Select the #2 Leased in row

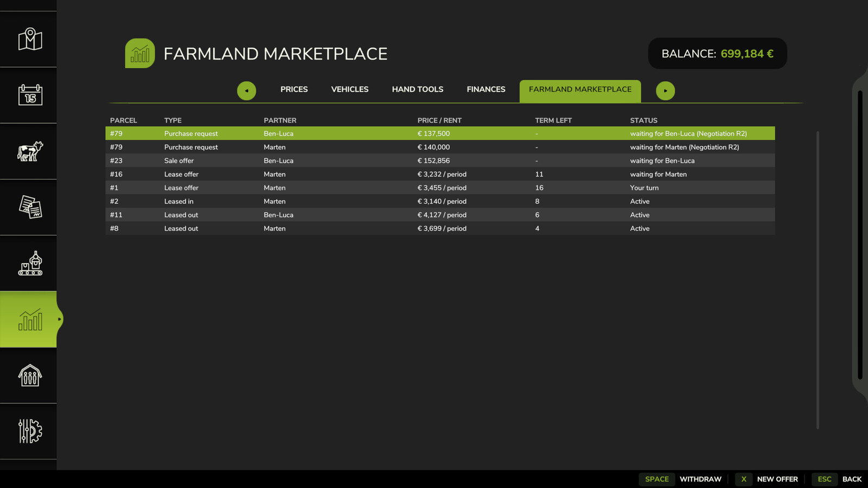pyautogui.click(x=440, y=201)
